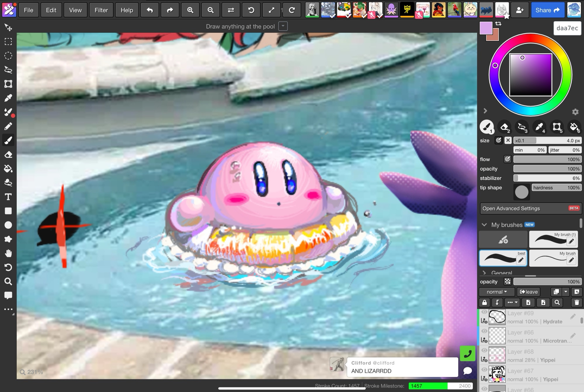This screenshot has width=584, height=392.
Task: Select the rectangular marquee selection tool
Action: click(8, 41)
